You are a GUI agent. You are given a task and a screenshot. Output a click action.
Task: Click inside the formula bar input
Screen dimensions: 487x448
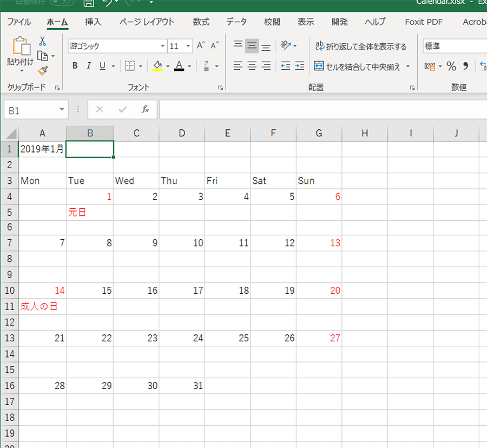(x=323, y=109)
